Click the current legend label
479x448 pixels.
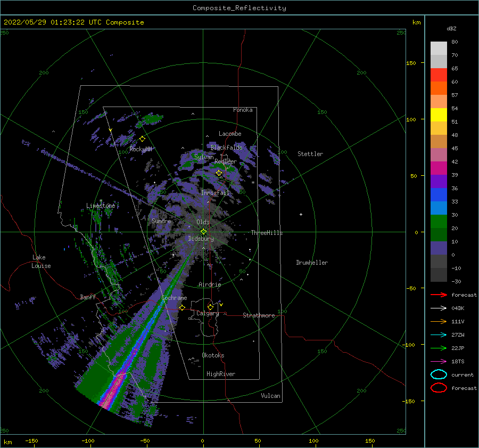coord(463,374)
